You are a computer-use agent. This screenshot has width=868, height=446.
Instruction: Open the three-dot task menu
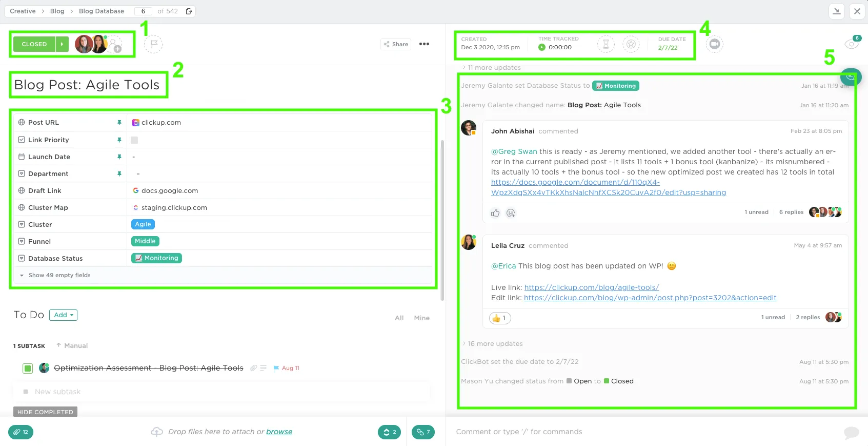(x=424, y=44)
